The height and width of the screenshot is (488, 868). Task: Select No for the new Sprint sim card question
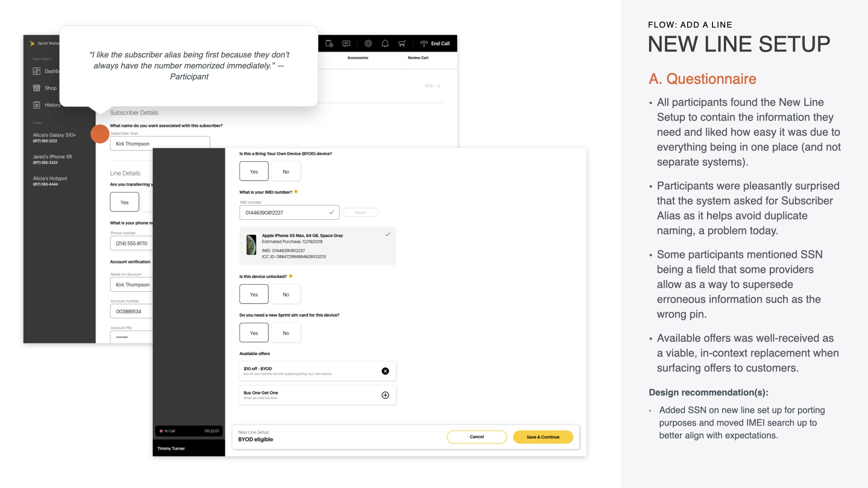click(286, 333)
